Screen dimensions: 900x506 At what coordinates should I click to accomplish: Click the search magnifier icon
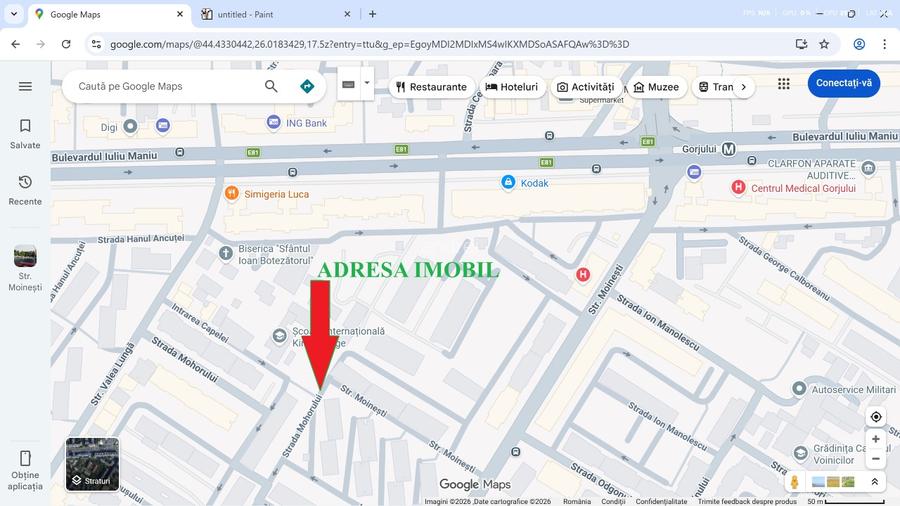pyautogui.click(x=271, y=87)
